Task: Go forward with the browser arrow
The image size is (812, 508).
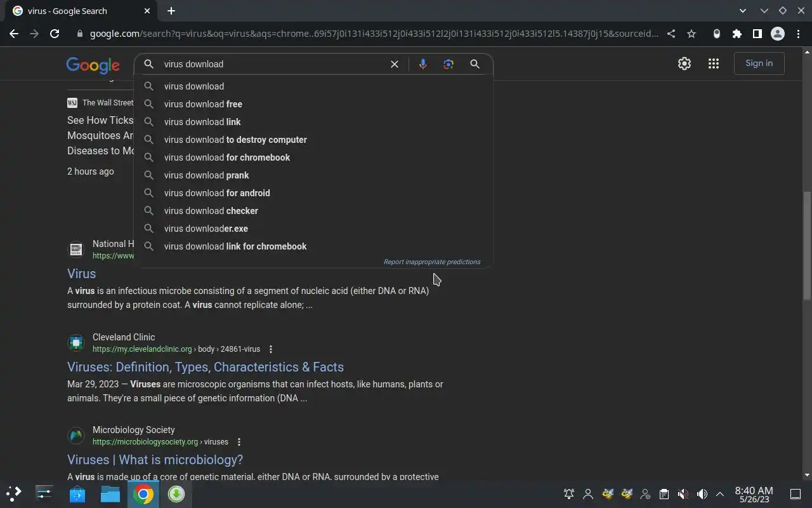Action: 34,34
